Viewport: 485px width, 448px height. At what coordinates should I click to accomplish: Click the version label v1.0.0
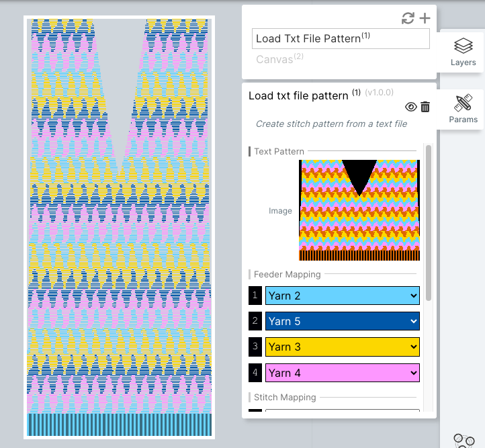(380, 93)
